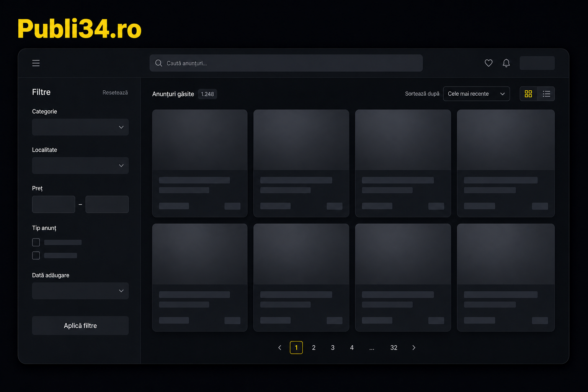Open third listing card in top row
The width and height of the screenshot is (588, 392).
[x=403, y=163]
